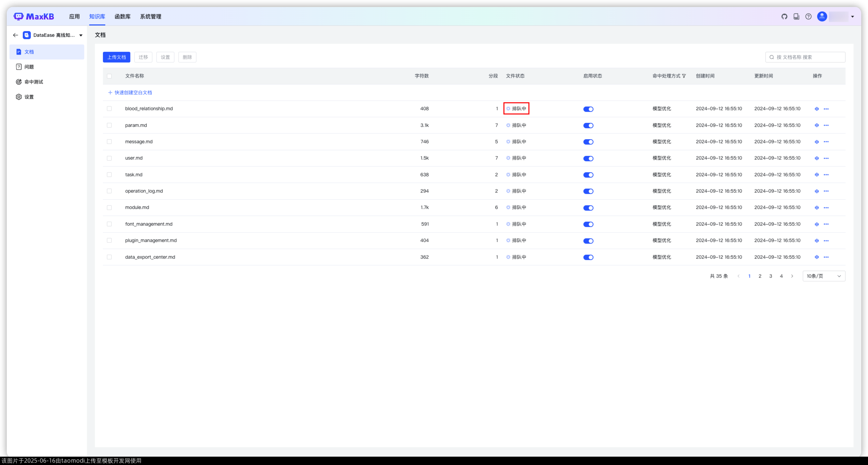The width and height of the screenshot is (868, 465).
Task: Open the account dropdown arrow top-right
Action: tap(852, 16)
